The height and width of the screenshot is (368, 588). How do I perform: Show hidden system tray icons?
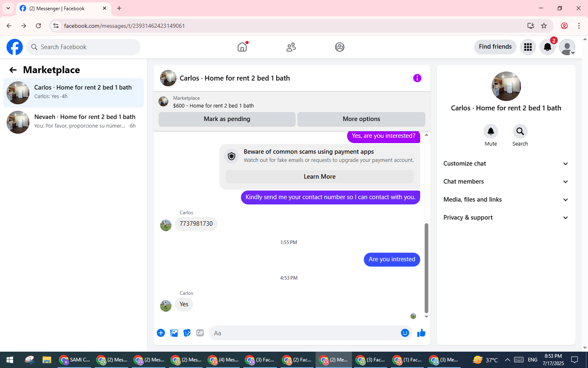(x=507, y=360)
